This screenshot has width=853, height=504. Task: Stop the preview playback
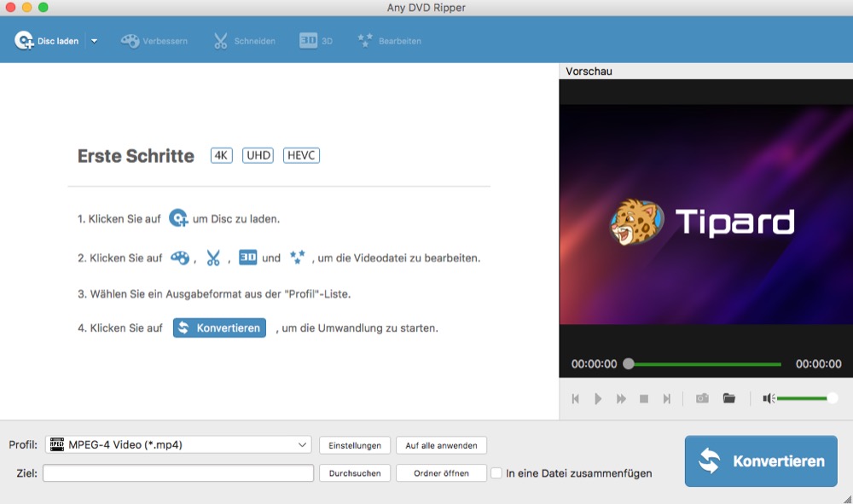coord(644,398)
